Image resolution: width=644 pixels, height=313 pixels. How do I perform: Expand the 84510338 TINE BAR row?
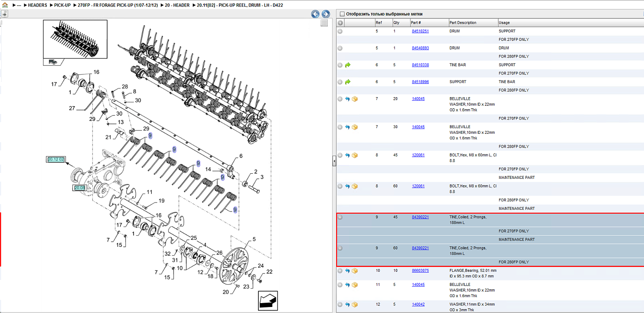pos(340,65)
